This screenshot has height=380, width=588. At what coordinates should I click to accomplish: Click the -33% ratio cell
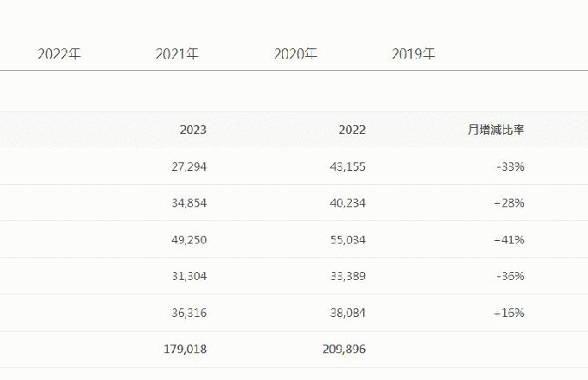(x=510, y=166)
